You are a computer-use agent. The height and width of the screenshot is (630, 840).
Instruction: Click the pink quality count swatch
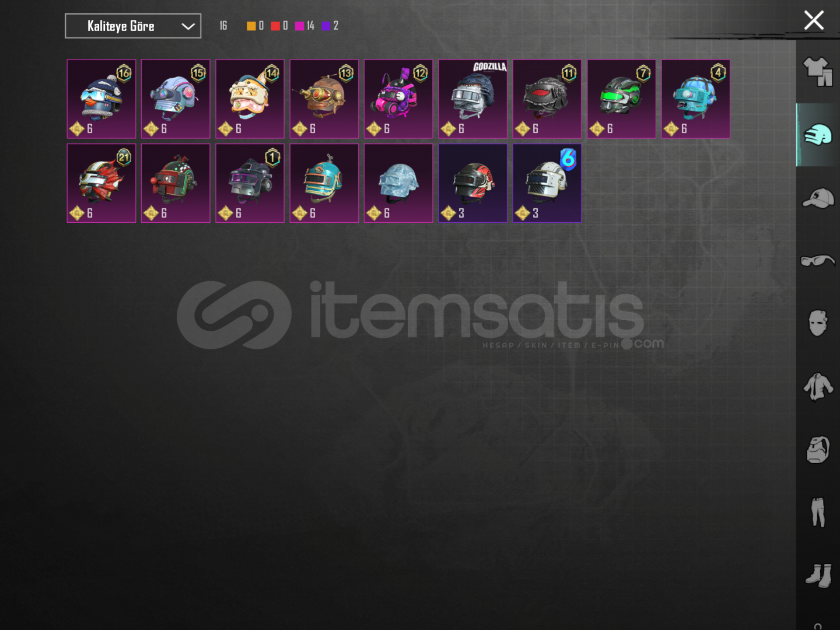tap(299, 26)
